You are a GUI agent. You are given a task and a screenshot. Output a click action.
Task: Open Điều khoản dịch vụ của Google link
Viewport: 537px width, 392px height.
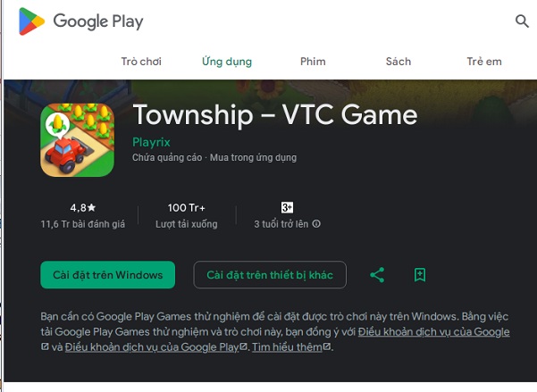434,332
